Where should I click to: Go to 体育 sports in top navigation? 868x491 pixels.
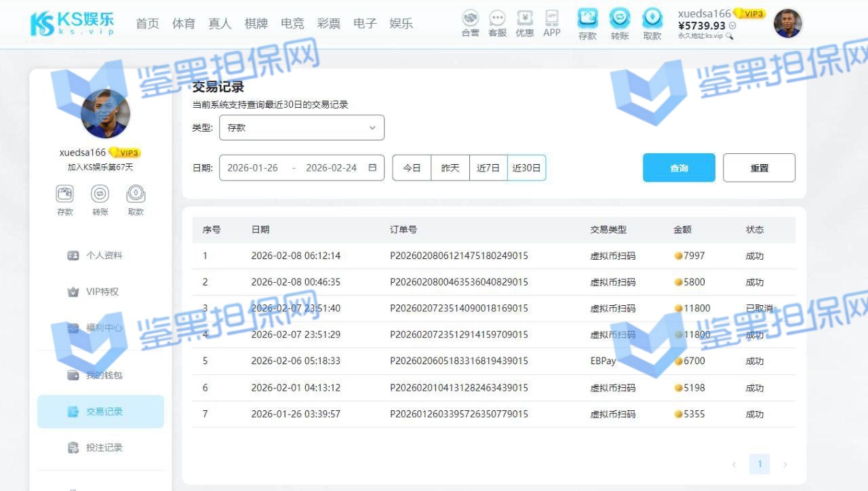tap(183, 24)
